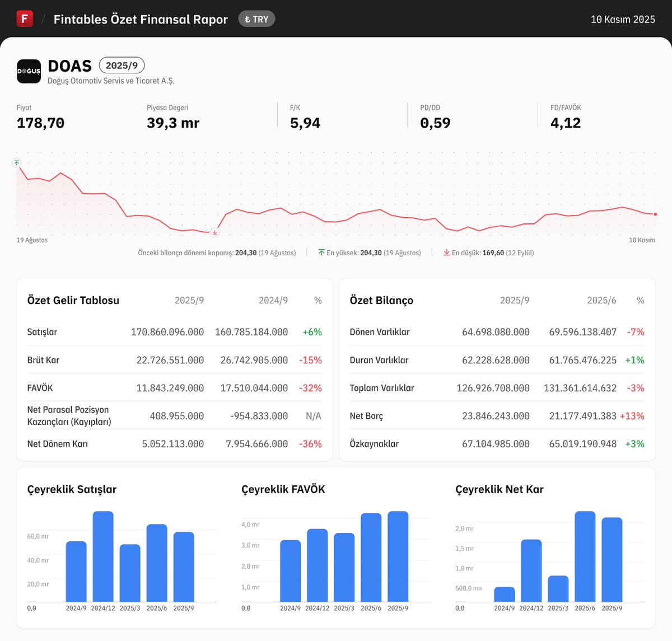Image resolution: width=672 pixels, height=641 pixels.
Task: Click the ₺ symbol inside the TRY badge
Action: pyautogui.click(x=248, y=18)
